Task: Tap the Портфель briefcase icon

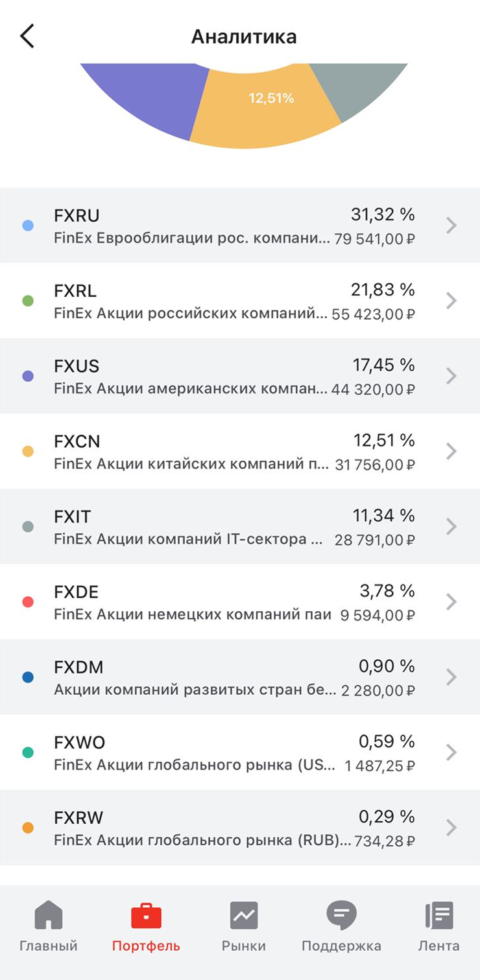Action: point(146,916)
